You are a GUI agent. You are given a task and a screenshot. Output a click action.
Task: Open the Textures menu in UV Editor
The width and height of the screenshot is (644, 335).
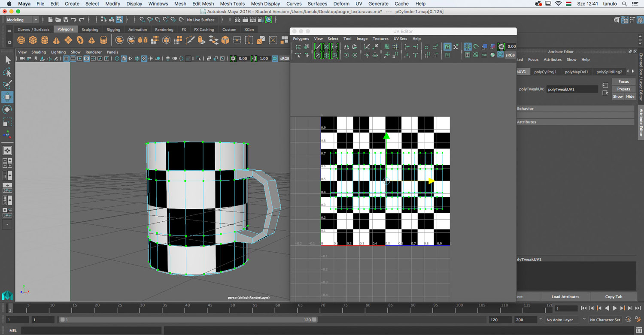click(x=380, y=39)
